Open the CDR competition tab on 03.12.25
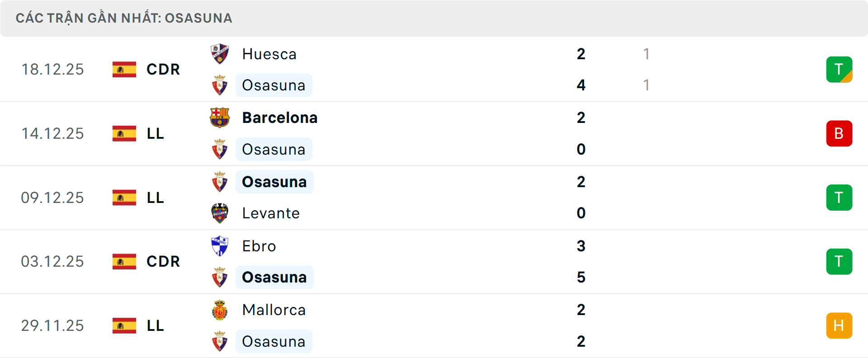The height and width of the screenshot is (358, 868). click(163, 261)
